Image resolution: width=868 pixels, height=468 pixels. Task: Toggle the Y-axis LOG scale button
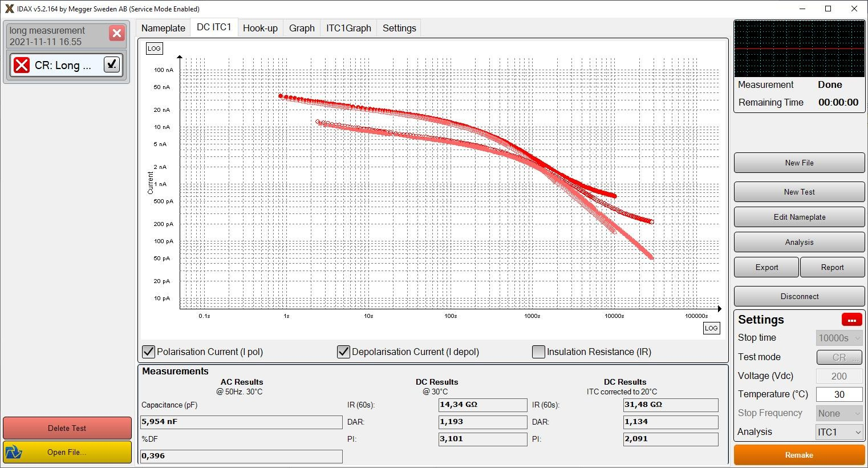point(154,49)
